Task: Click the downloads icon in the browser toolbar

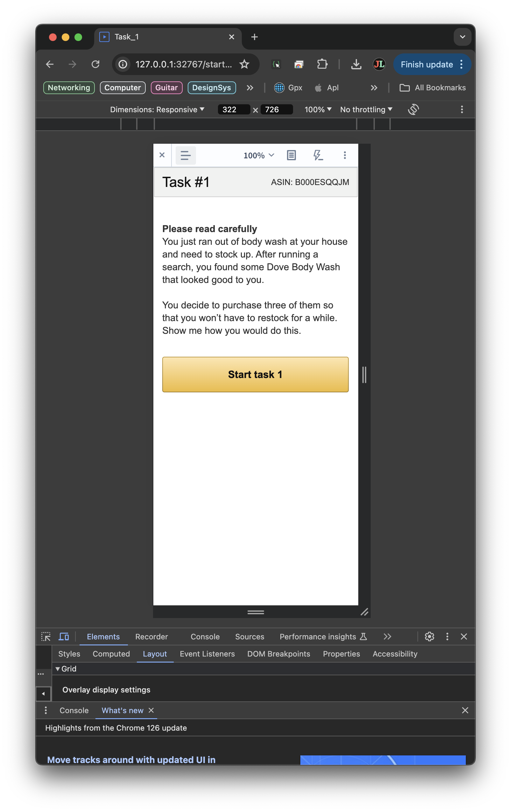Action: click(x=356, y=64)
